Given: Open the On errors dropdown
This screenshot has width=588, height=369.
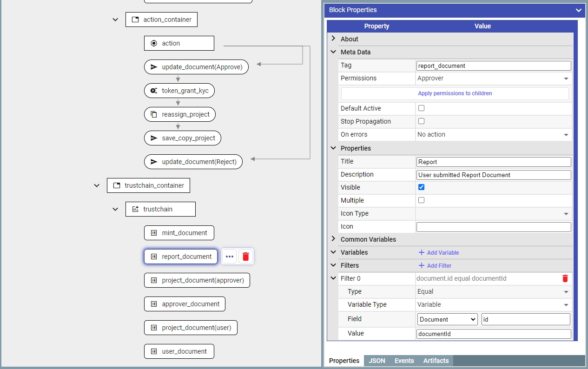Looking at the screenshot, I should coord(493,134).
